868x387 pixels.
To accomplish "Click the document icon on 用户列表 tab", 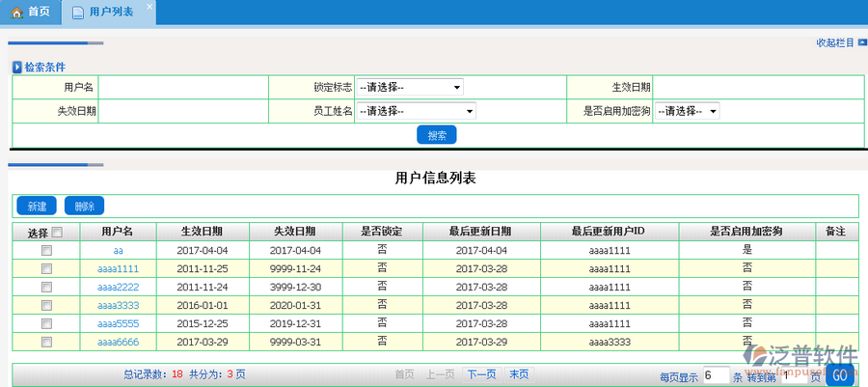I will (77, 13).
